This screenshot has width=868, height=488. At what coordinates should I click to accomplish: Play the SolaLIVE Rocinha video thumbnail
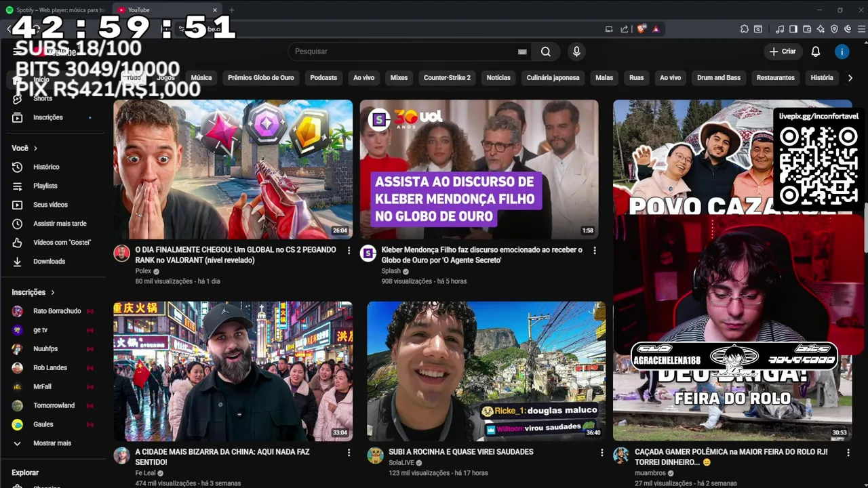[486, 371]
